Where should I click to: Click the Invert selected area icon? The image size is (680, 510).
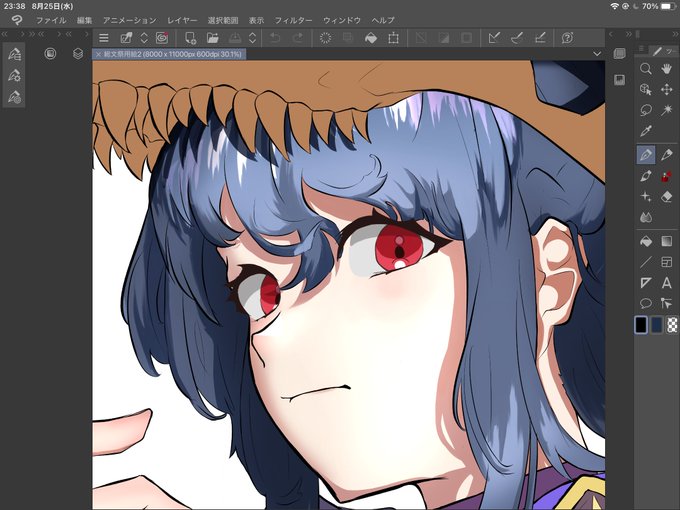tap(444, 38)
